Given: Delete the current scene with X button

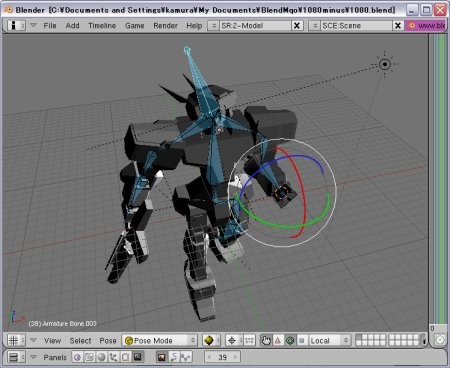Looking at the screenshot, I should point(397,26).
